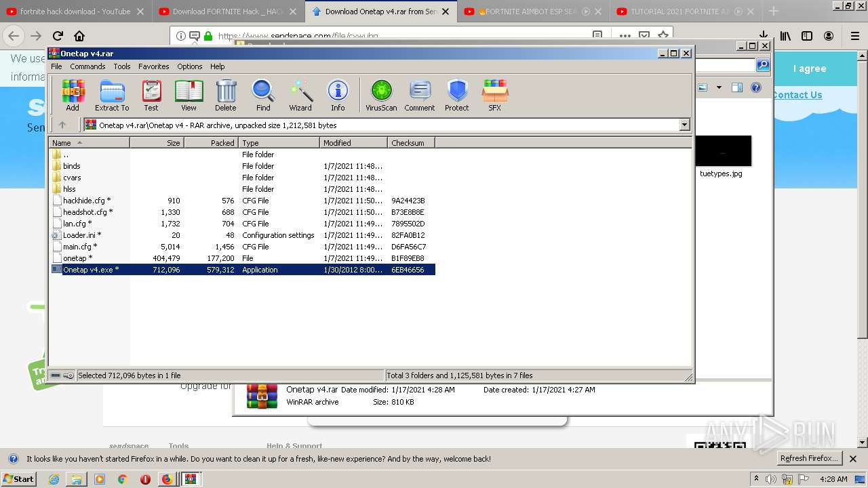The width and height of the screenshot is (868, 488).
Task: Click the Explorer window search button
Action: 763,65
